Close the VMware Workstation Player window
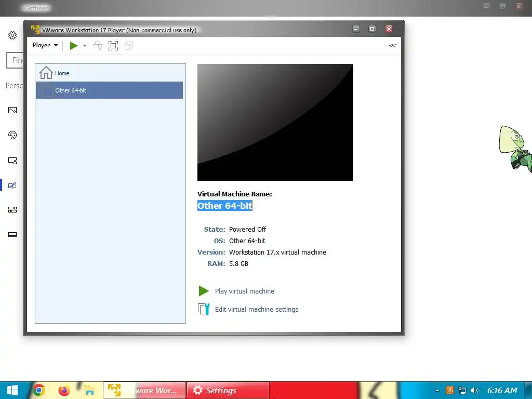 pyautogui.click(x=389, y=29)
